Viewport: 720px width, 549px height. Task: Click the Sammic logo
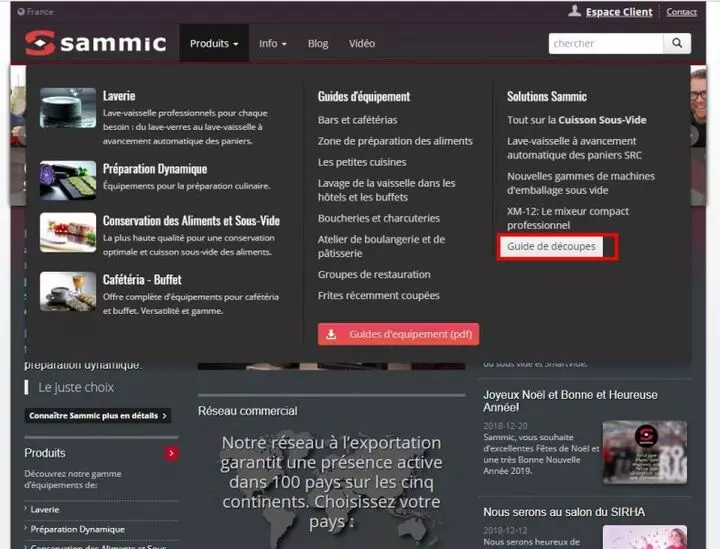tap(96, 43)
